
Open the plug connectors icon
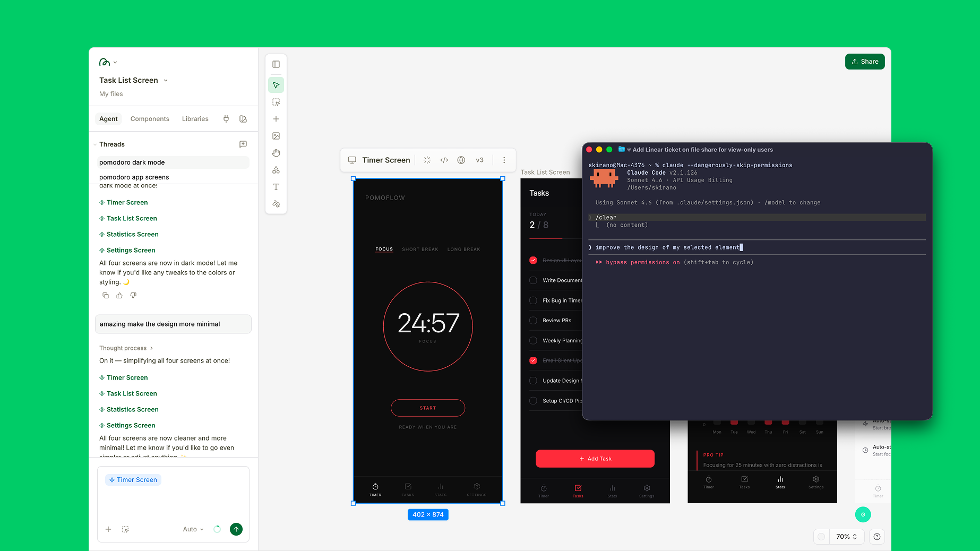click(226, 119)
